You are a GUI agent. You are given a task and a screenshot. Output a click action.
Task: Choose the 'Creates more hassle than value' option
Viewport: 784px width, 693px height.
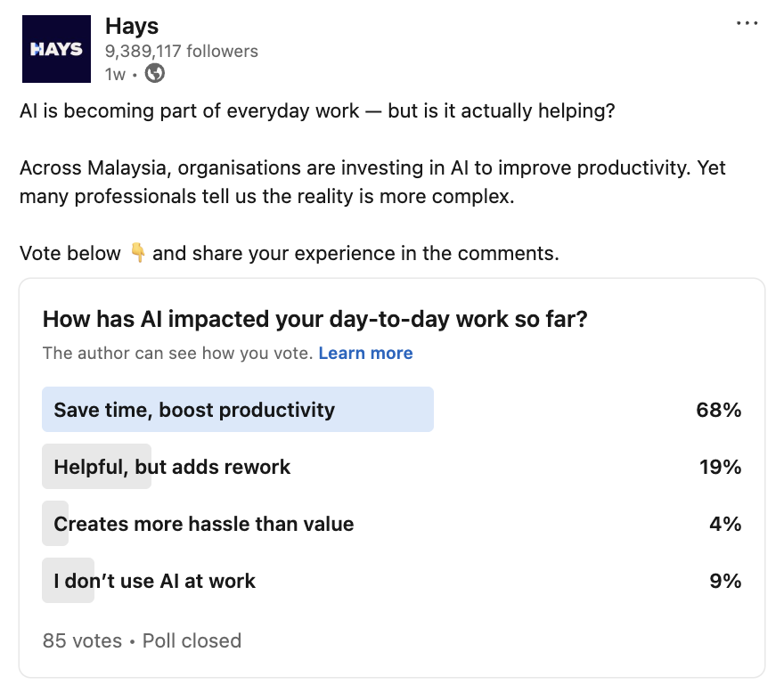coord(204,524)
